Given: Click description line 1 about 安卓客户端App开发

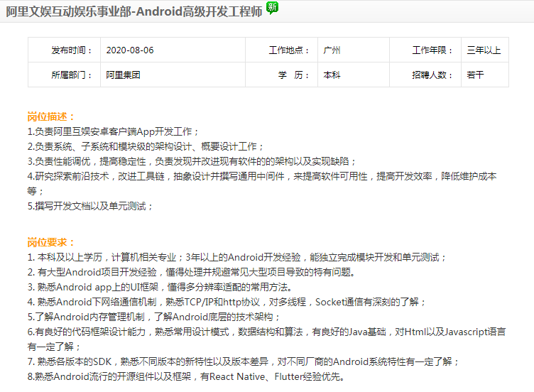Looking at the screenshot, I should click(x=113, y=132).
